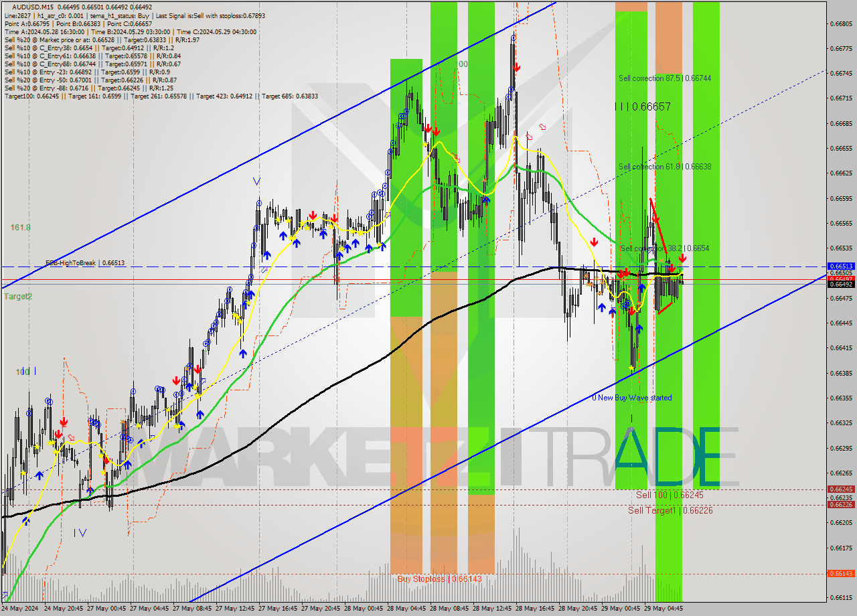Viewport: 857px width, 616px height.
Task: Click the 'I I I 0.66657' wave label
Action: tap(643, 106)
